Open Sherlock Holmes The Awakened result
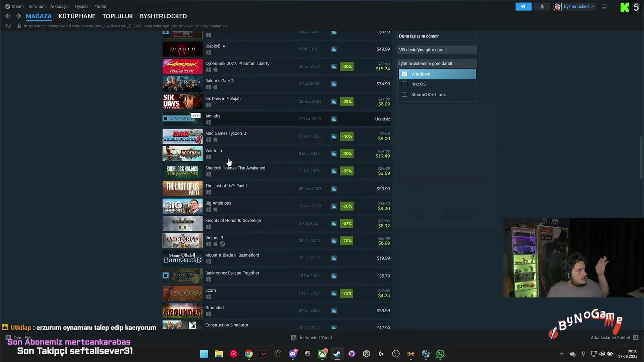Screen dimensions: 644x362 (276, 171)
